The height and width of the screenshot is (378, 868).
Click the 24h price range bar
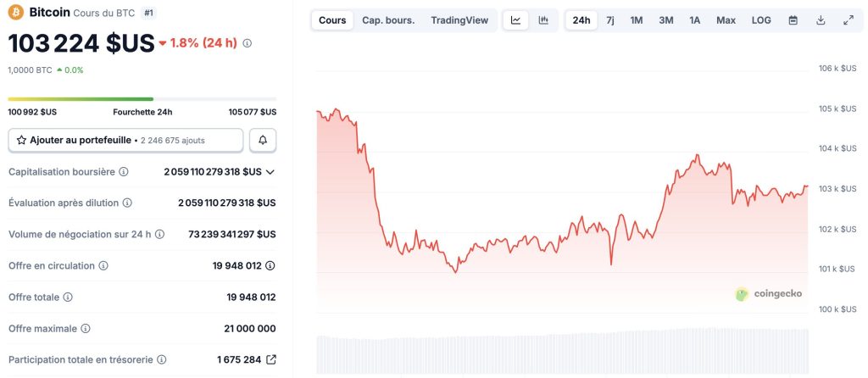(142, 99)
